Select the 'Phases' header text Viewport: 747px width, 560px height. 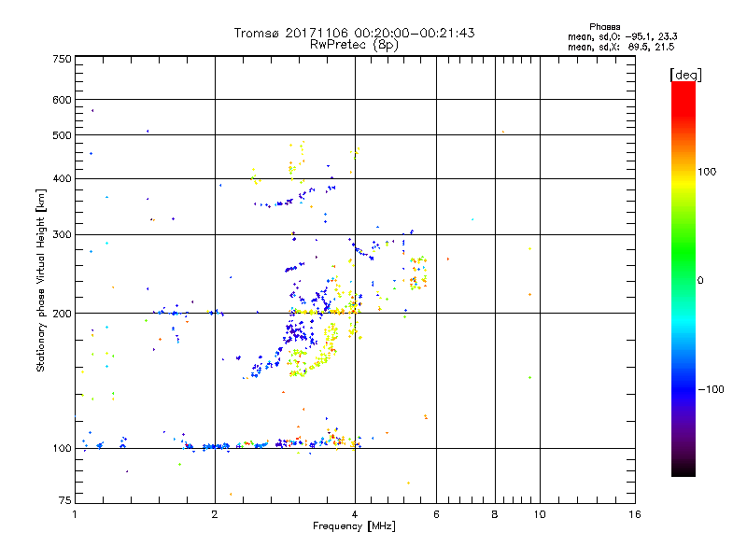(x=604, y=27)
